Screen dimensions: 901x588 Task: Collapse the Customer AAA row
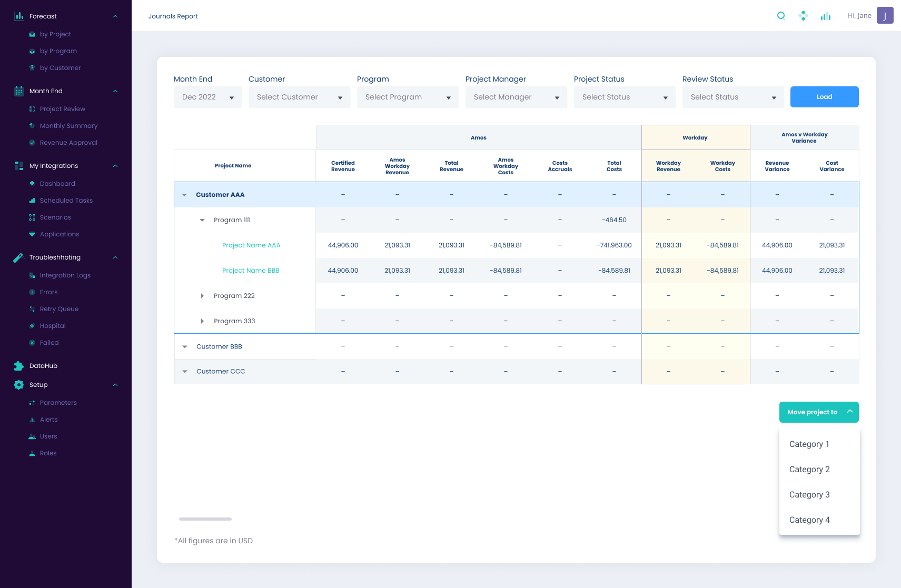[184, 195]
